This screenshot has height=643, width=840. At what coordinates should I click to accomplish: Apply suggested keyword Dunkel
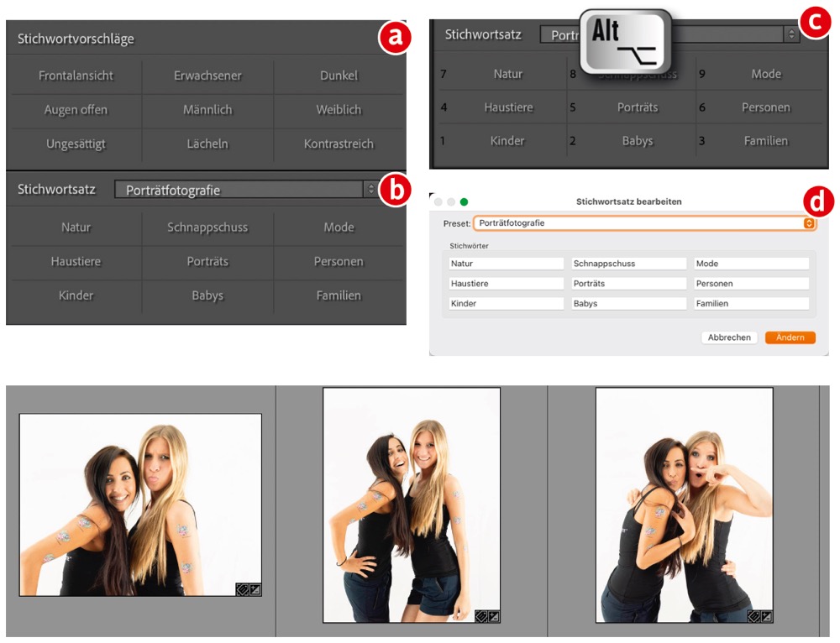[x=339, y=76]
